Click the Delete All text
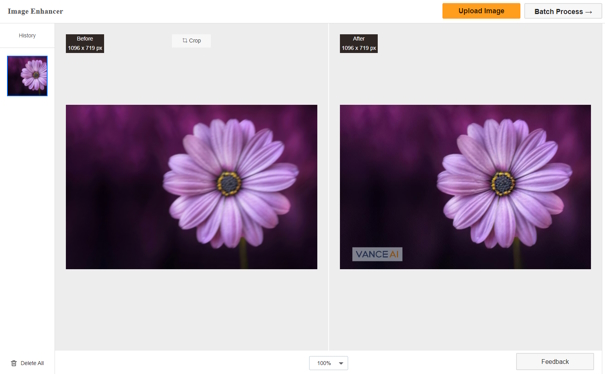Viewport: 605px width, 374px height. point(32,363)
